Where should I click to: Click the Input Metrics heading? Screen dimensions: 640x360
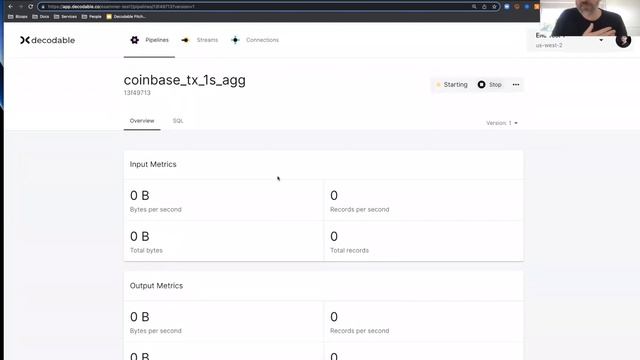click(153, 164)
